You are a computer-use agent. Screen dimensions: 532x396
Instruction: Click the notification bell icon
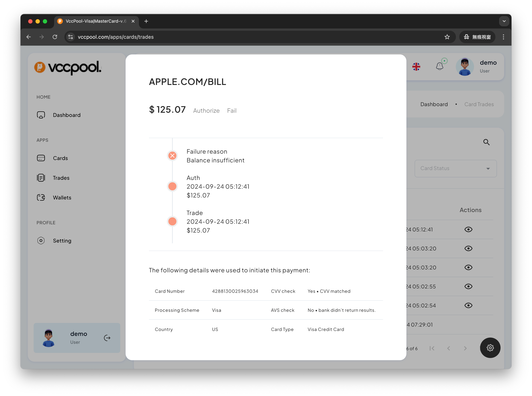coord(439,66)
